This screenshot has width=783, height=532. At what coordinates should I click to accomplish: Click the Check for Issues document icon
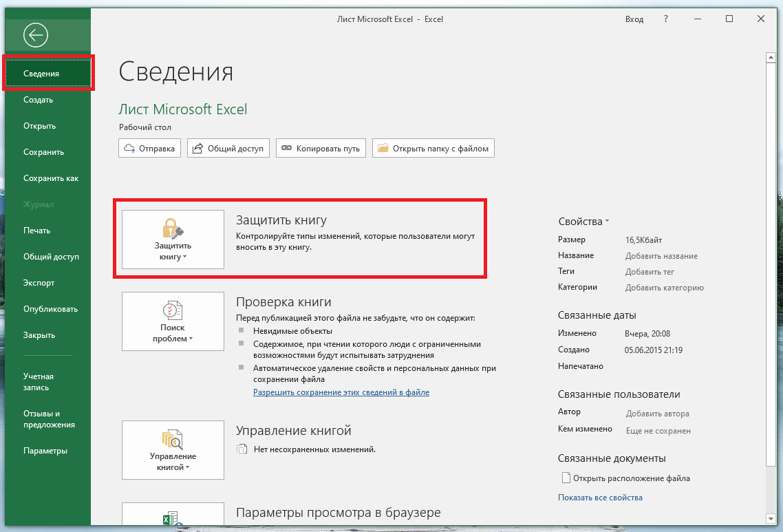point(173,310)
